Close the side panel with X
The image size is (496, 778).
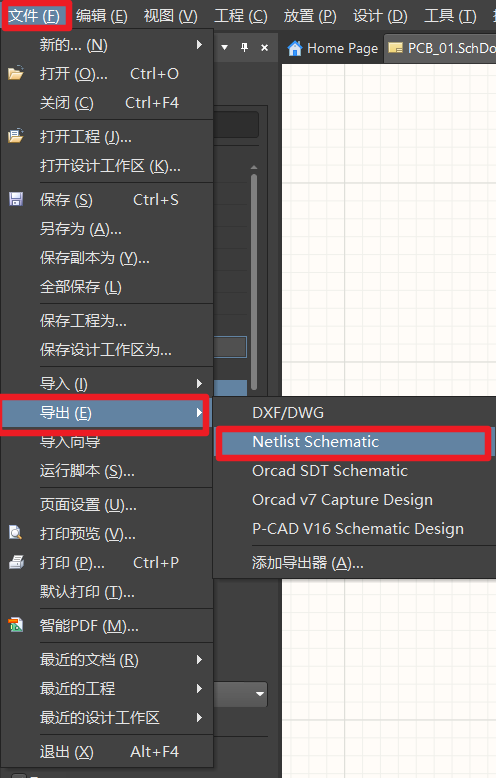coord(264,48)
